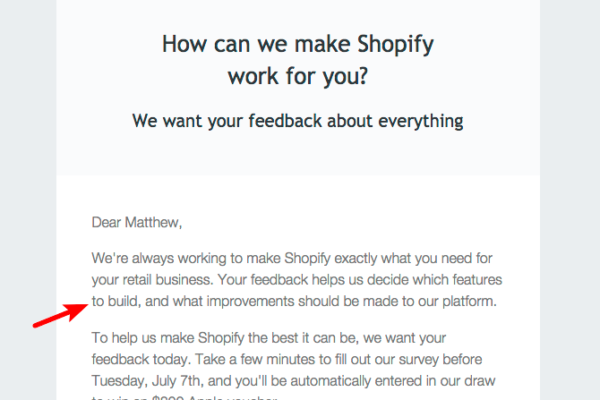
Task: Select the "We want your feedback about everything" subheading
Action: pyautogui.click(x=298, y=121)
